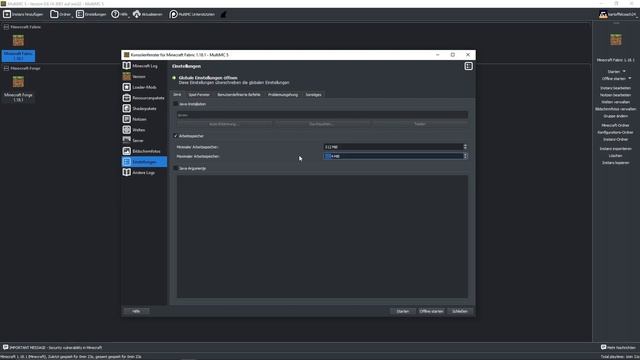Click Gruppe ändern in right panel
The image size is (640, 360).
click(x=616, y=116)
